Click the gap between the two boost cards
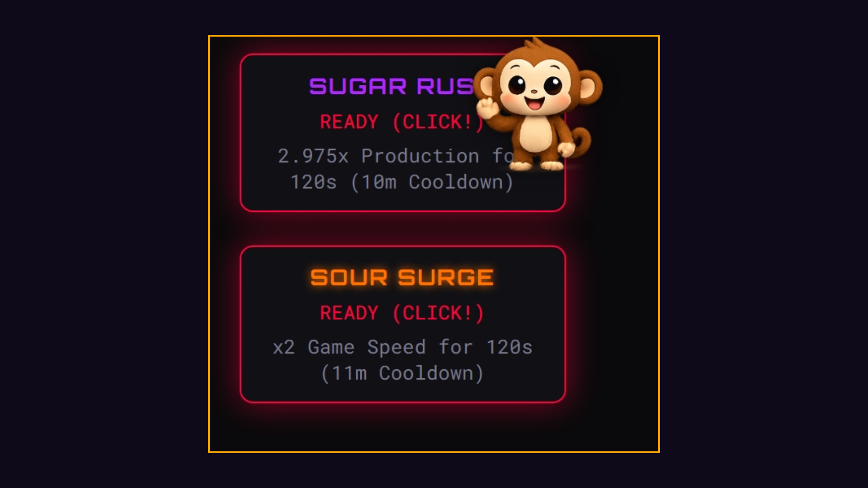This screenshot has height=488, width=868. point(402,229)
